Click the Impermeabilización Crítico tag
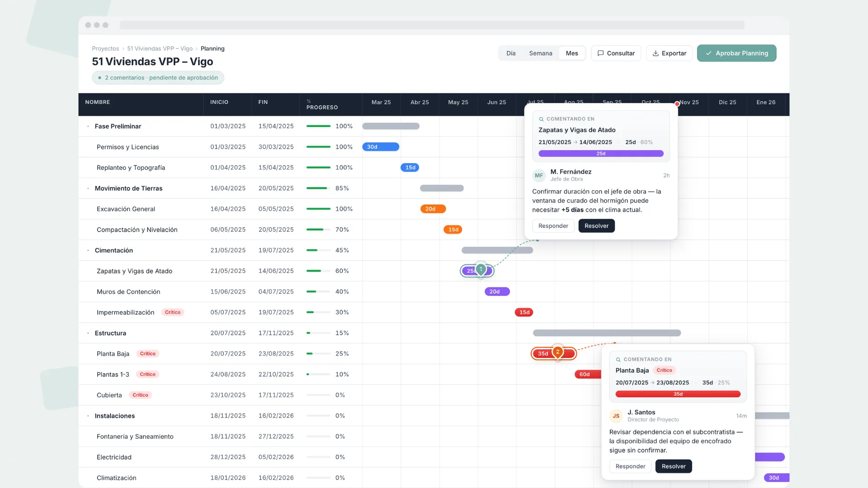The width and height of the screenshot is (868, 488). click(x=173, y=312)
